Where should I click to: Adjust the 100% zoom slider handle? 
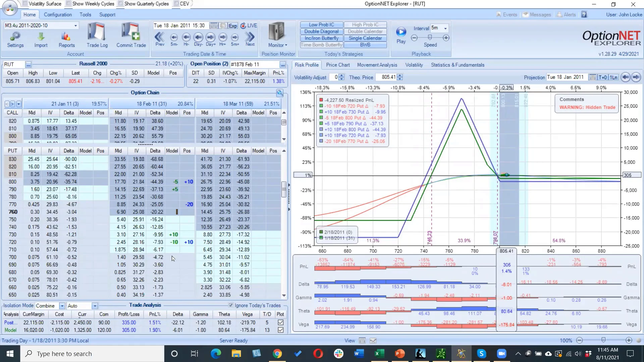point(603,340)
